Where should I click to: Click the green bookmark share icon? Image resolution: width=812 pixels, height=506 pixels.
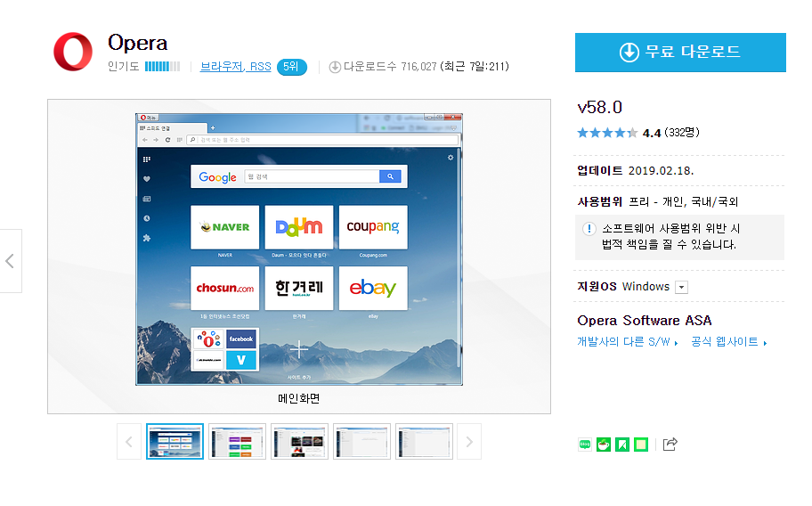pyautogui.click(x=622, y=445)
